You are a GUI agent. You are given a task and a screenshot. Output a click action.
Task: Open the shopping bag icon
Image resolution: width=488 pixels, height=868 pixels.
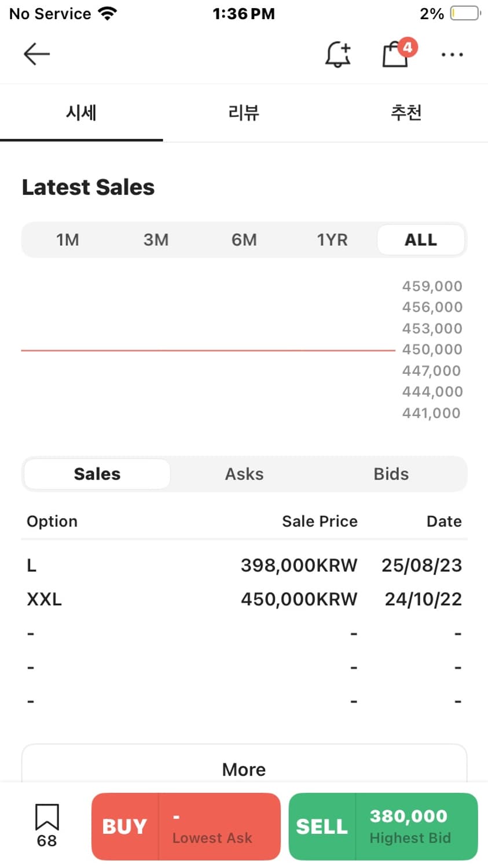tap(396, 54)
